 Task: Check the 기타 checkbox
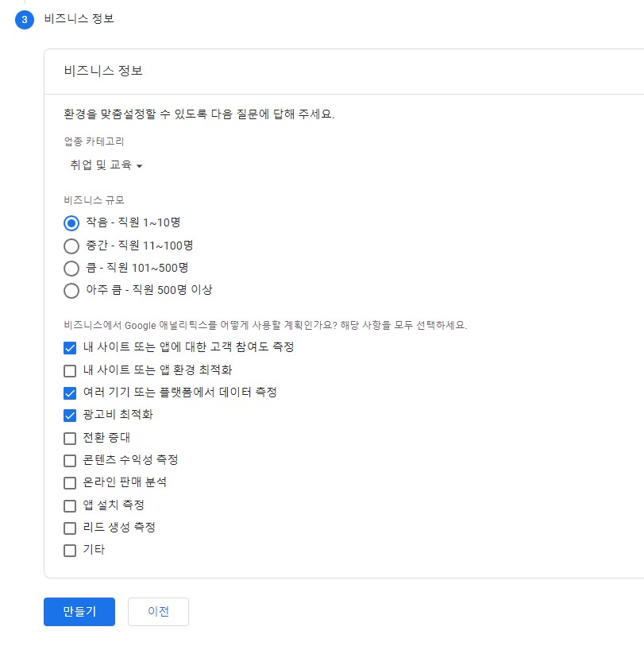tap(70, 550)
